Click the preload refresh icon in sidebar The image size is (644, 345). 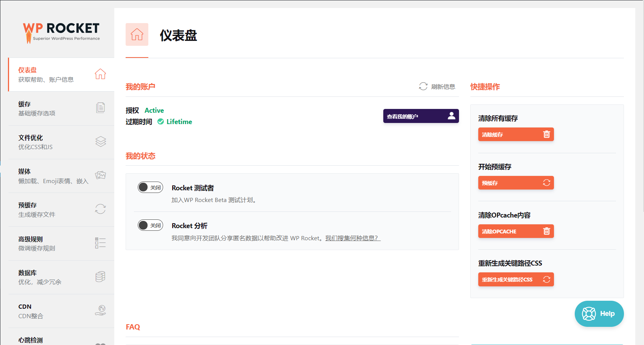tap(100, 209)
